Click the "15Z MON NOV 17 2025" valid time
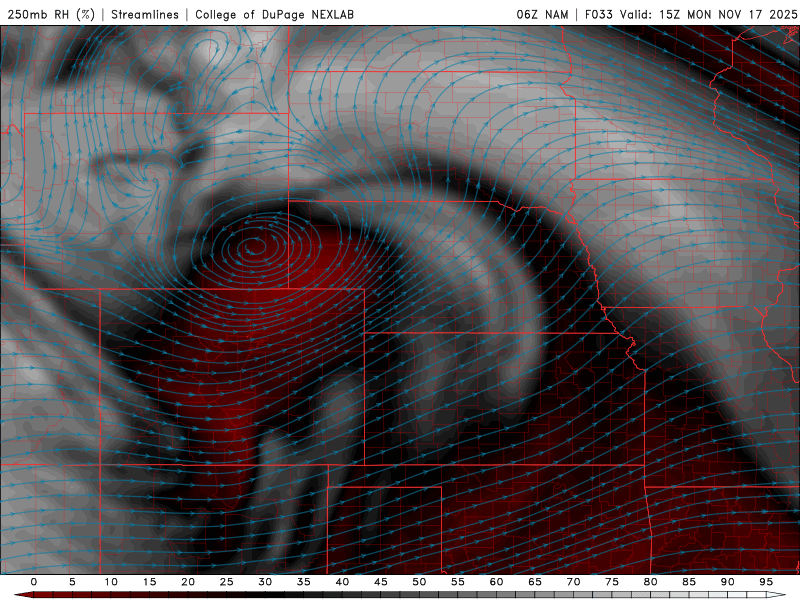 728,14
